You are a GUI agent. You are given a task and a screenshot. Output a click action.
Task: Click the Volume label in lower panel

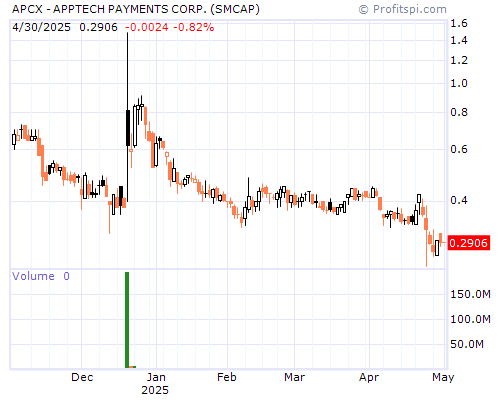click(x=33, y=276)
